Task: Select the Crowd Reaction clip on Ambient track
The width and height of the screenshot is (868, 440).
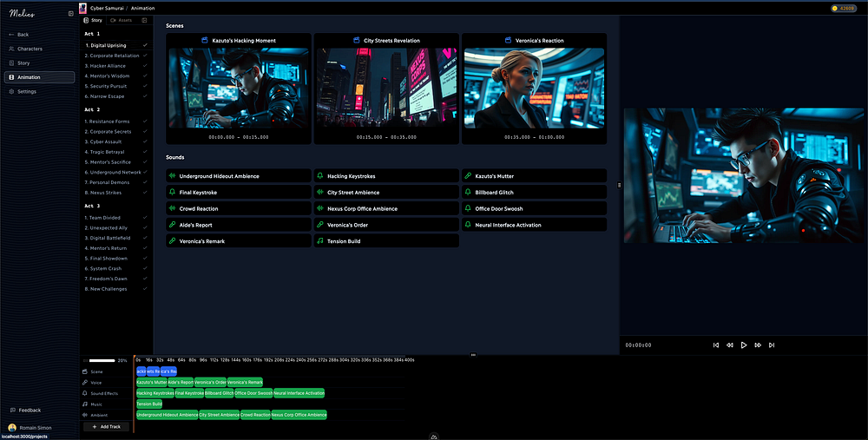Action: pyautogui.click(x=255, y=415)
